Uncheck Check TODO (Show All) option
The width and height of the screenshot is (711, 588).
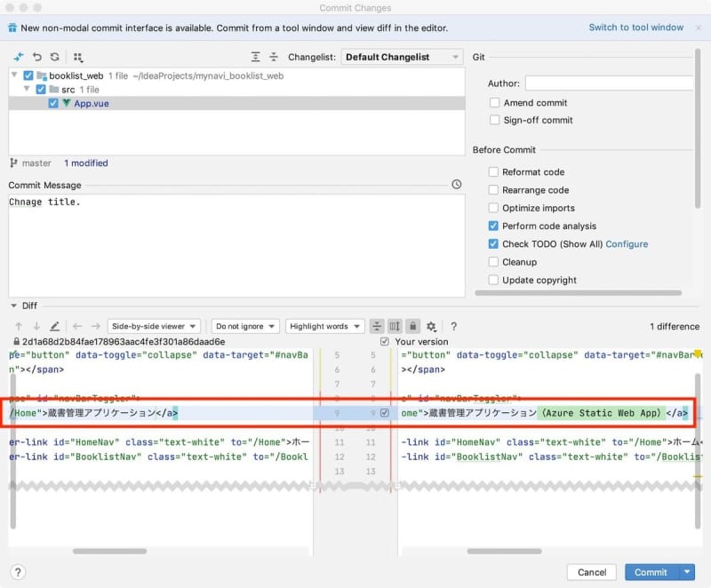coord(493,243)
